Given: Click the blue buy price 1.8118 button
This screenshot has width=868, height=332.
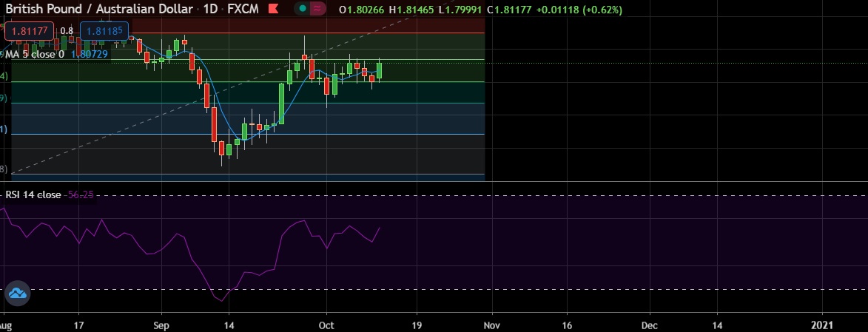Looking at the screenshot, I should 104,31.
